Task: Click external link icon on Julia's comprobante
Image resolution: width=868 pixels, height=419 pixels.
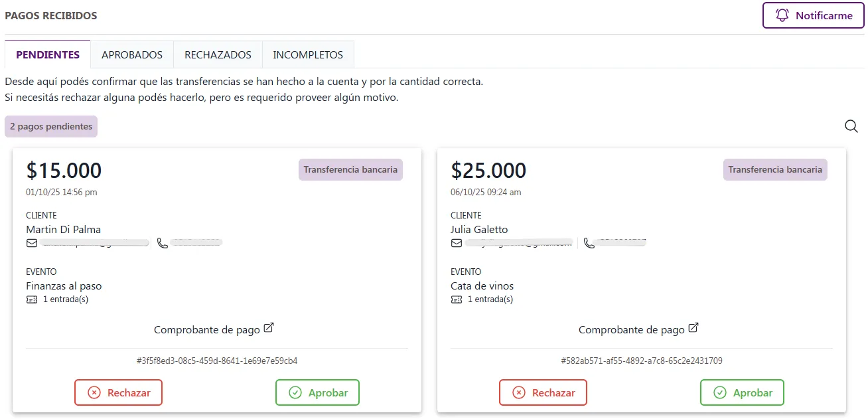Action: click(693, 328)
